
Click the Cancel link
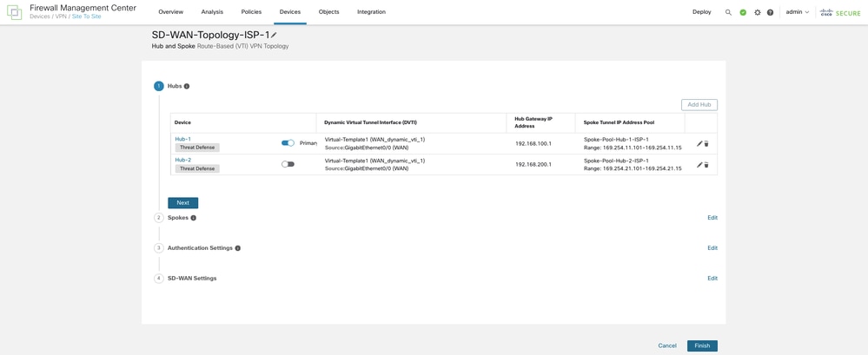pyautogui.click(x=667, y=345)
